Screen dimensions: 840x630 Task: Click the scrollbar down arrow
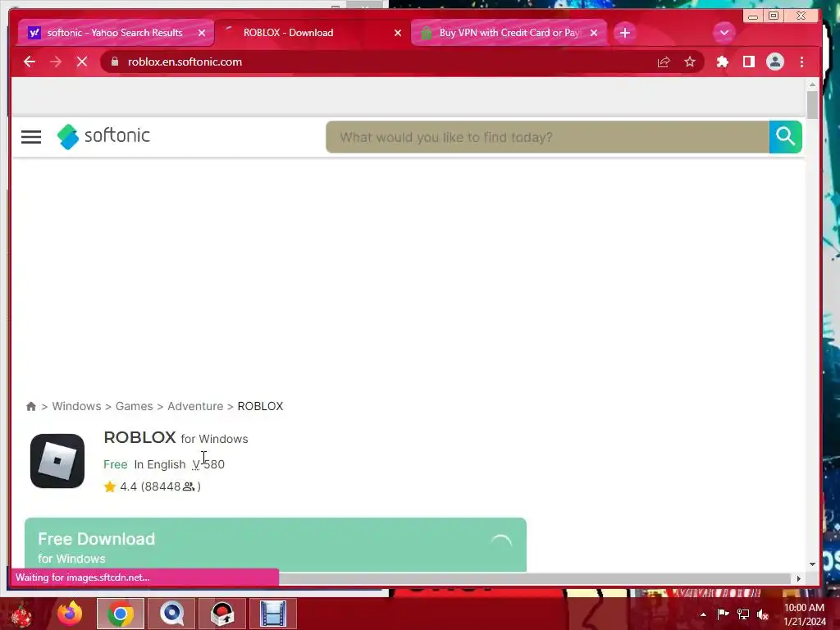812,564
